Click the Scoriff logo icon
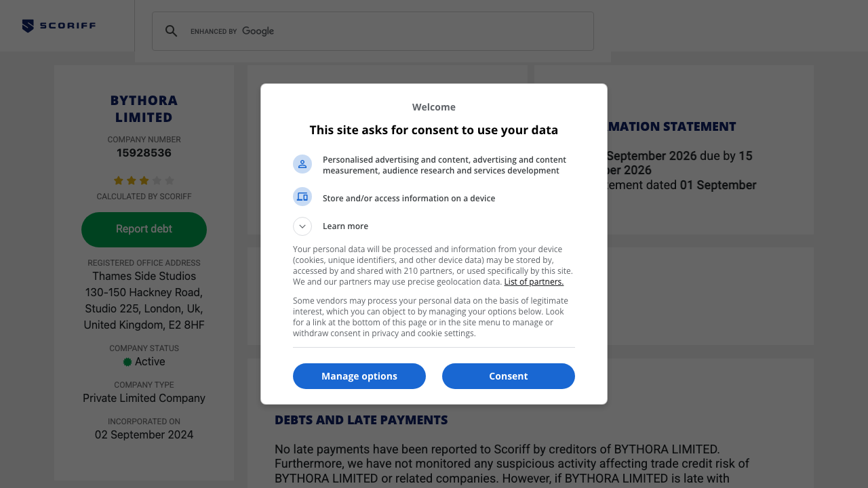Screen dimensions: 868x488 click(x=27, y=26)
